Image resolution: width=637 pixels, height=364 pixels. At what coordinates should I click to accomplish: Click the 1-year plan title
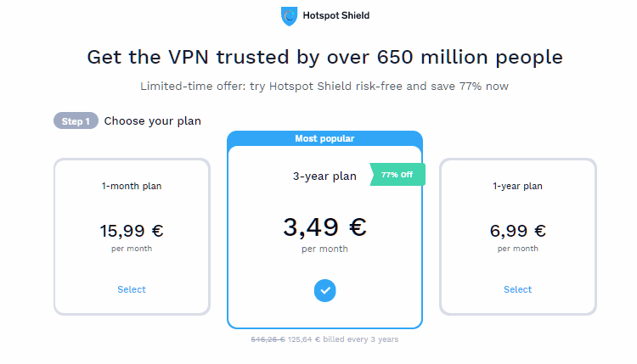coord(517,186)
